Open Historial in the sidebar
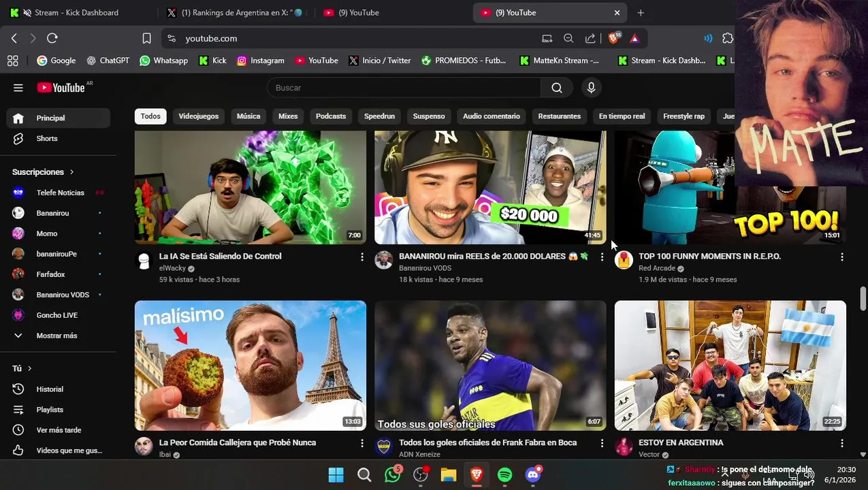868x490 pixels. (x=59, y=389)
